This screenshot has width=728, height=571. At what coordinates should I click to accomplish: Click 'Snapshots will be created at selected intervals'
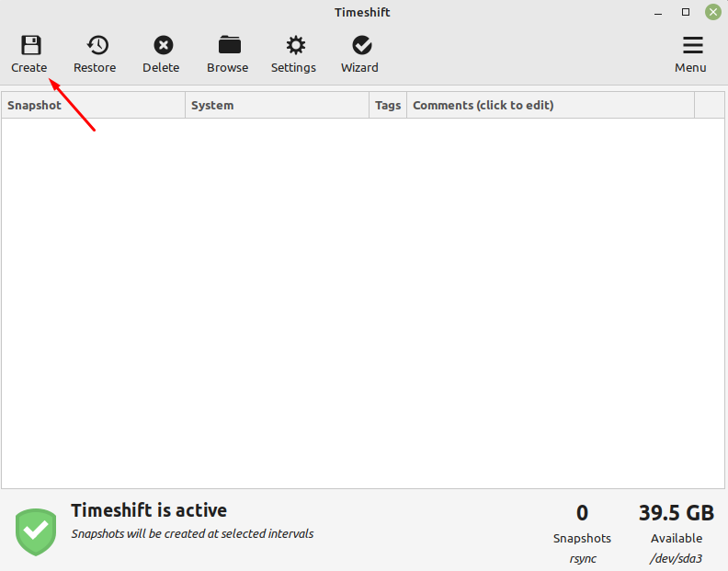click(x=192, y=534)
